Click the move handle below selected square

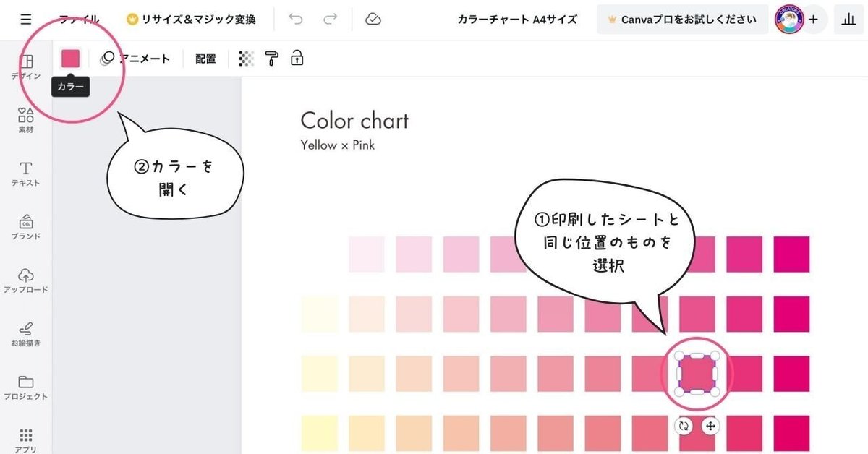[x=710, y=426]
